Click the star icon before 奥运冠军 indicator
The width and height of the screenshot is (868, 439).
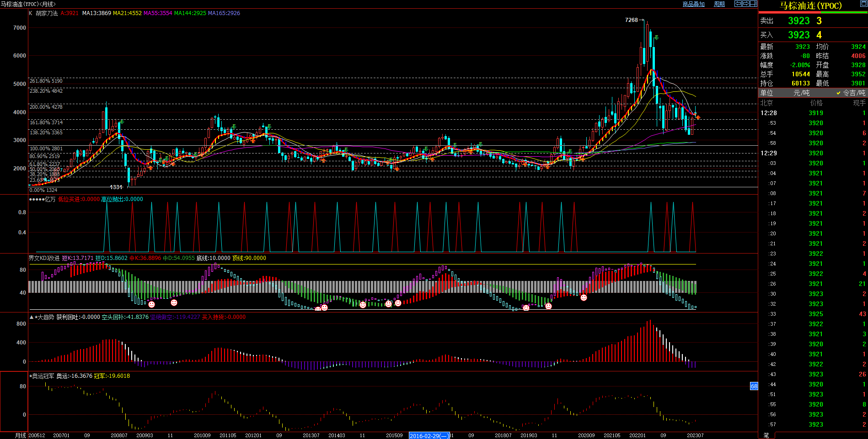[x=31, y=376]
